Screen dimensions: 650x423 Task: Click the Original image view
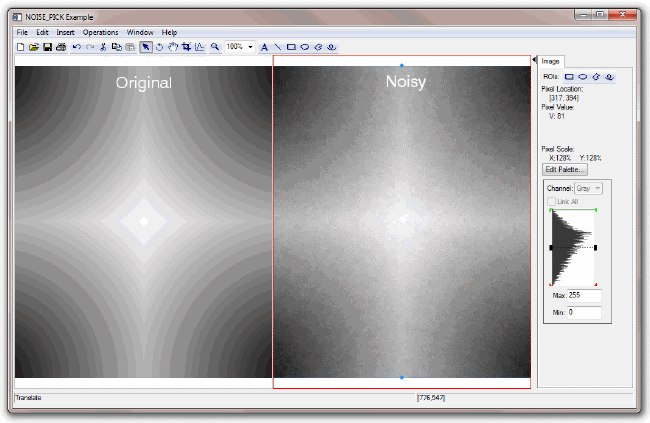point(143,222)
